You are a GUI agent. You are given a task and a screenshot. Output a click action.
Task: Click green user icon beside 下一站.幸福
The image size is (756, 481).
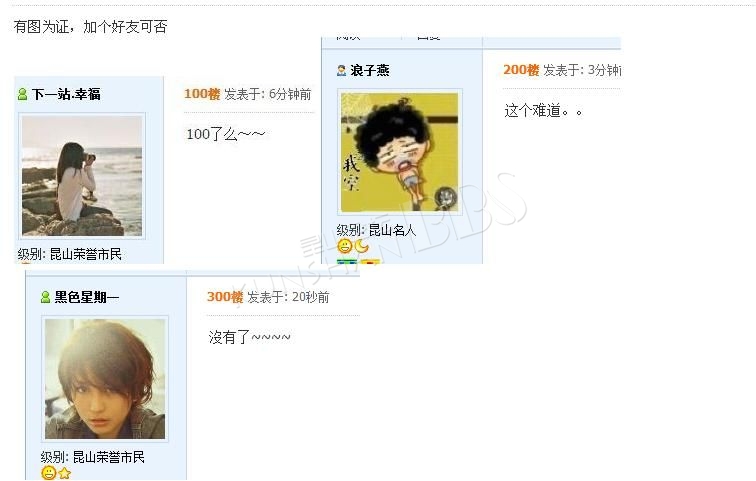(x=22, y=94)
